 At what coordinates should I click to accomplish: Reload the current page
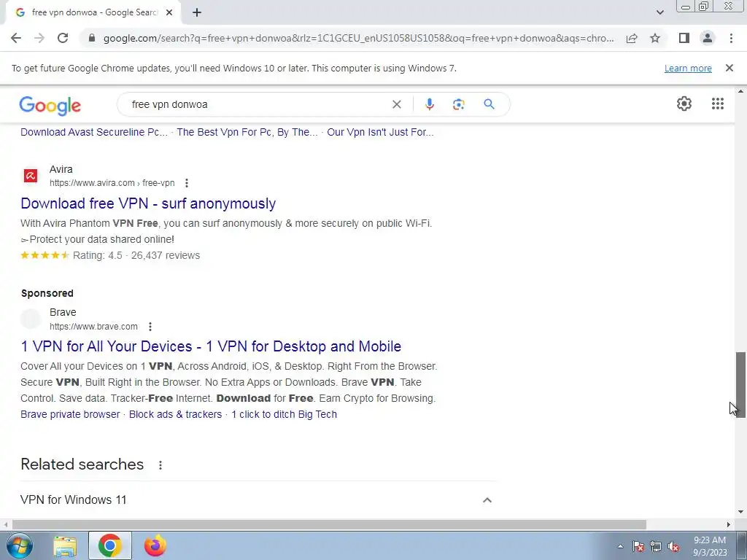[63, 38]
